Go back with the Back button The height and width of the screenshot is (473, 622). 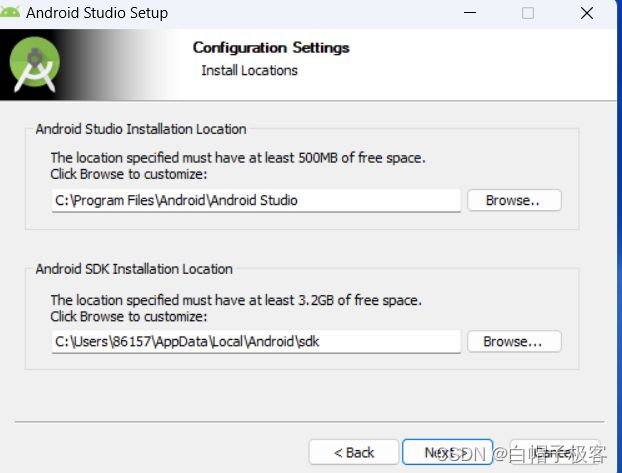pyautogui.click(x=354, y=452)
